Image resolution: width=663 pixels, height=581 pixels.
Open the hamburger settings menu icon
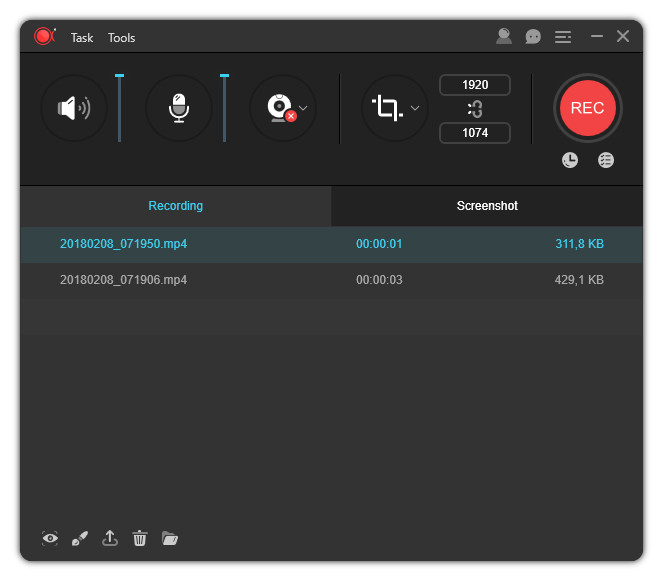pyautogui.click(x=563, y=37)
